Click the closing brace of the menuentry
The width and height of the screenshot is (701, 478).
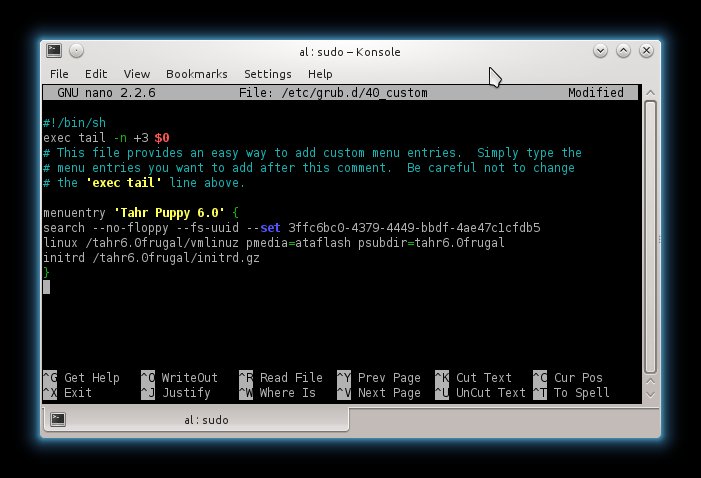(x=46, y=273)
